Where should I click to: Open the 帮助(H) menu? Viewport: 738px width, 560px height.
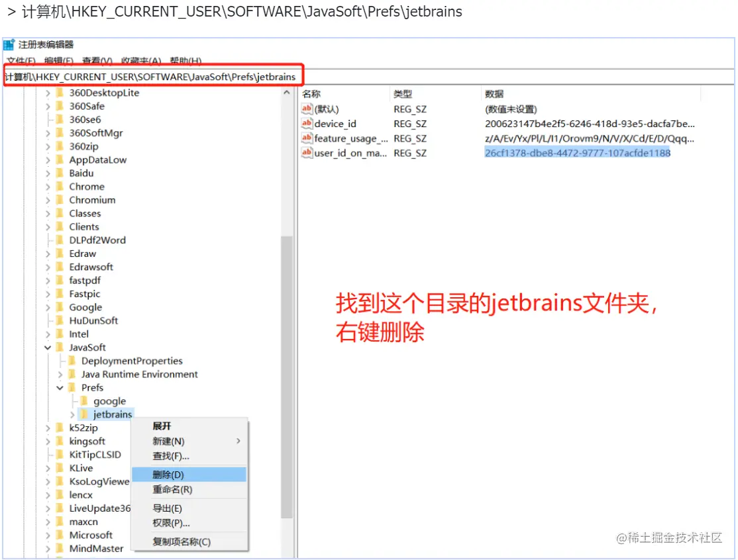[x=185, y=61]
